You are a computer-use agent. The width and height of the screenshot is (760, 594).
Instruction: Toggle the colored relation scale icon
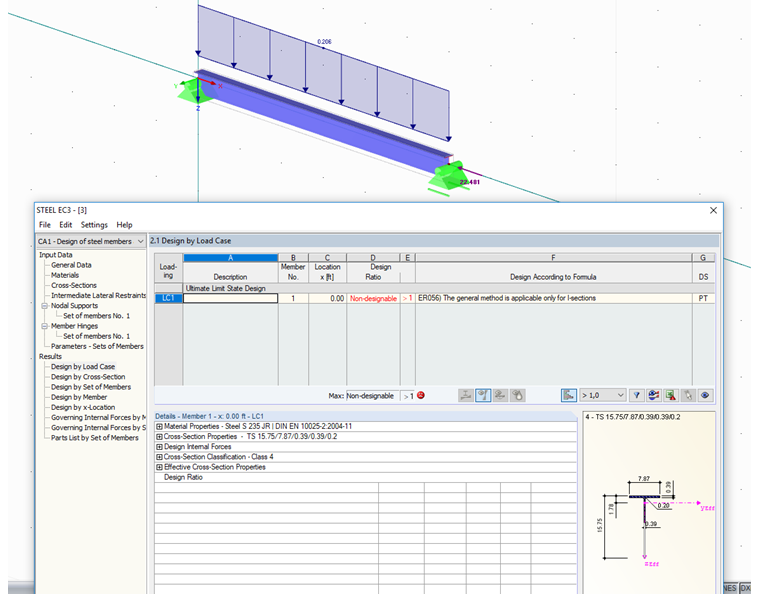pyautogui.click(x=569, y=395)
